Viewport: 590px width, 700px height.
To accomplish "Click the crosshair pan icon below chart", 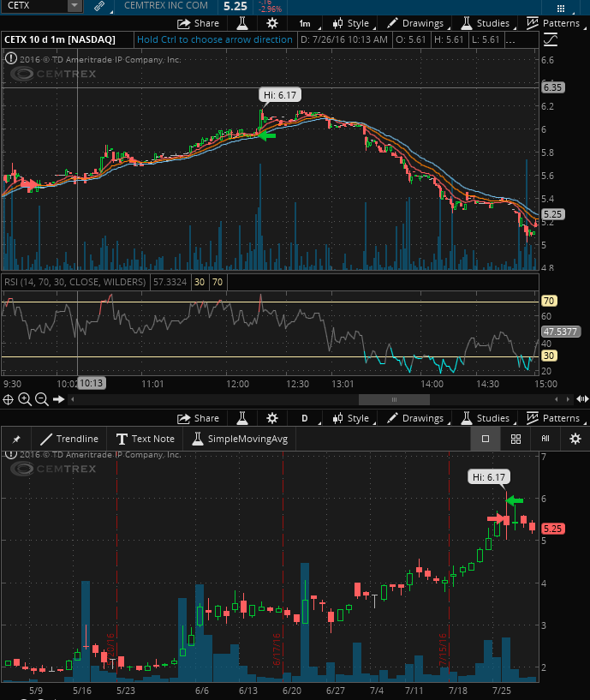I will click(8, 399).
